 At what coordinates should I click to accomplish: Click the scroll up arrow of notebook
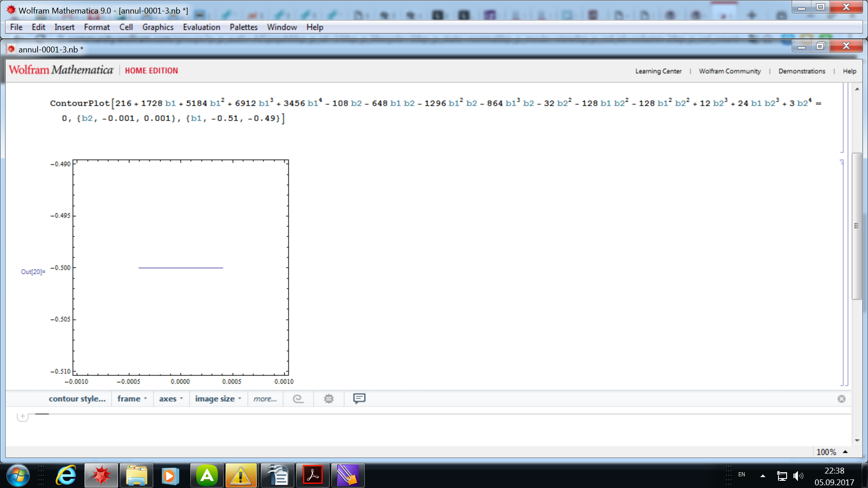pyautogui.click(x=857, y=89)
